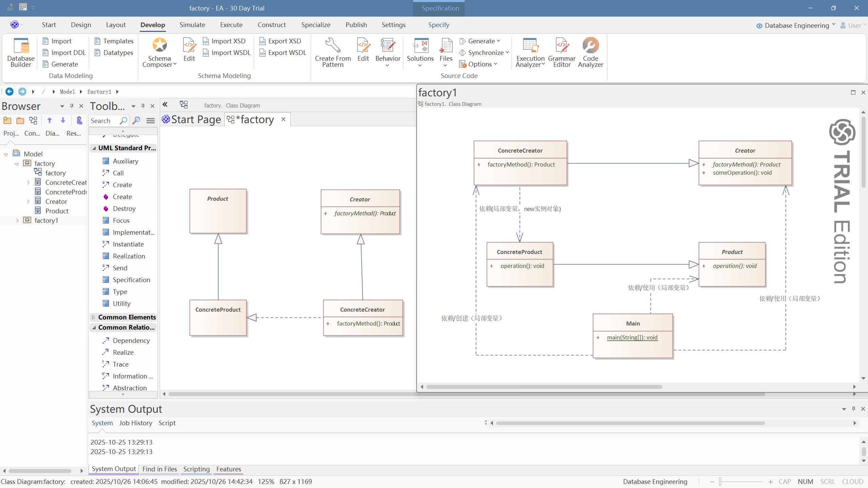
Task: Launch the Grammar Editor
Action: 562,45
